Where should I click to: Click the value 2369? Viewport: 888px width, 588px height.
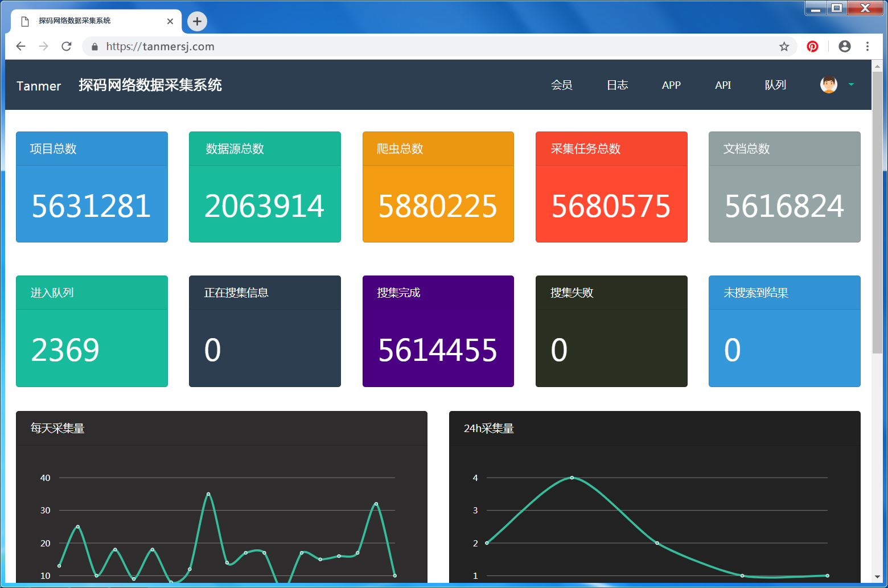pyautogui.click(x=65, y=350)
